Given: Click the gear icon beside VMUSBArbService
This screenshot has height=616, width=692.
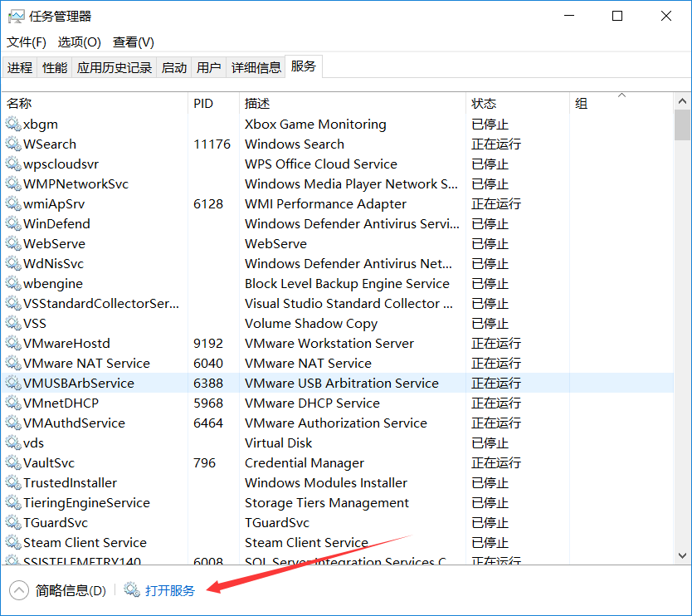Looking at the screenshot, I should [13, 384].
